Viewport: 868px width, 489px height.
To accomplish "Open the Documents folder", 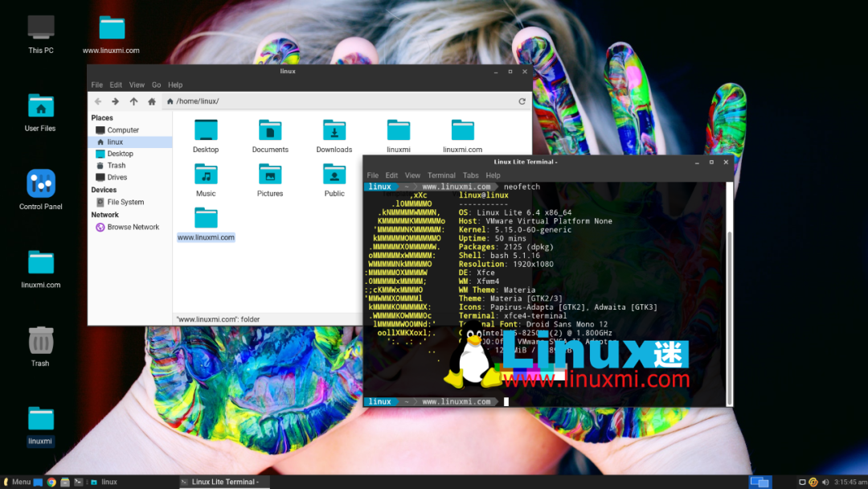I will point(270,136).
